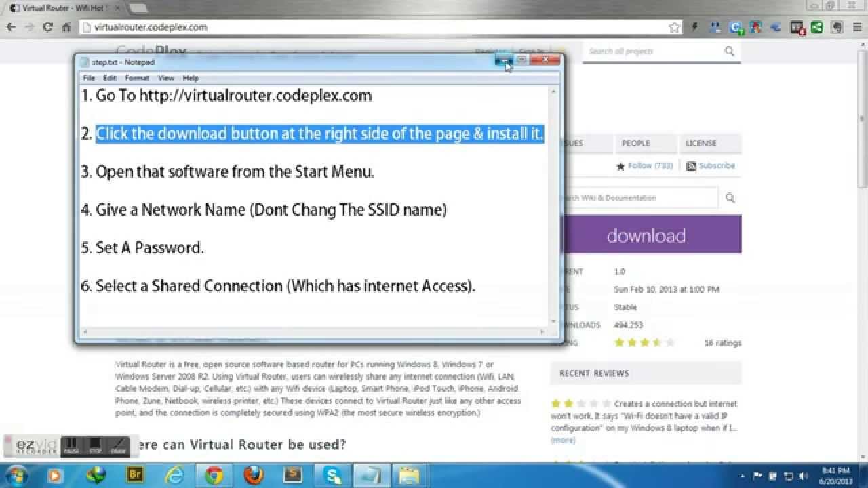Click the Search all projects field
868x488 pixels.
coord(651,51)
